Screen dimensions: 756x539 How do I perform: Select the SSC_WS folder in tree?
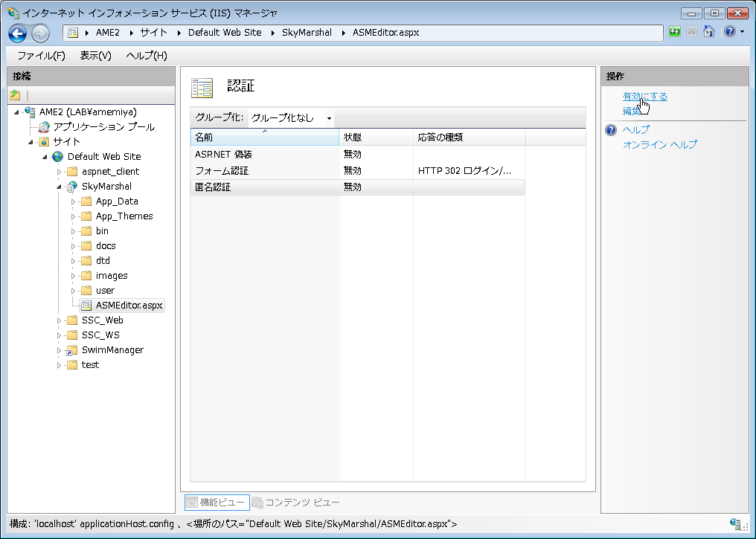click(100, 335)
